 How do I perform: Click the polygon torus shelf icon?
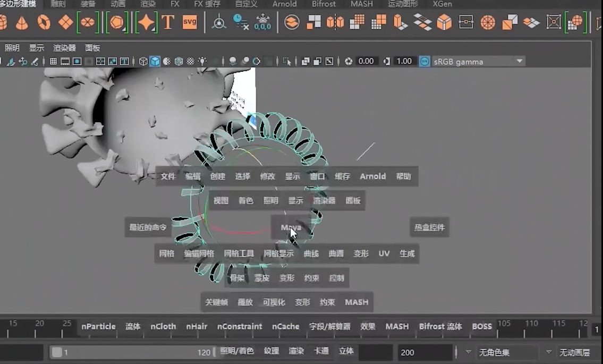pyautogui.click(x=44, y=22)
